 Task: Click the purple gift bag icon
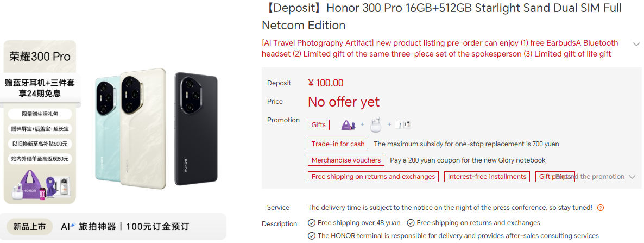[349, 125]
